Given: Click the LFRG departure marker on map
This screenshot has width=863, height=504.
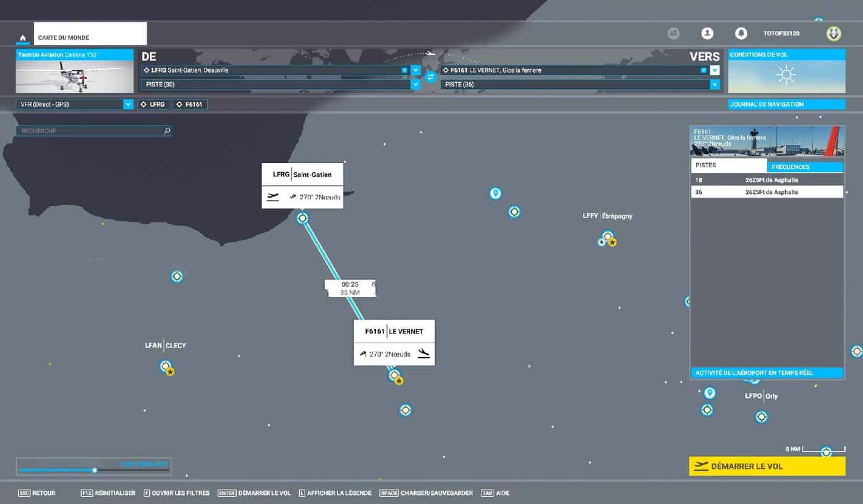Looking at the screenshot, I should tap(302, 218).
